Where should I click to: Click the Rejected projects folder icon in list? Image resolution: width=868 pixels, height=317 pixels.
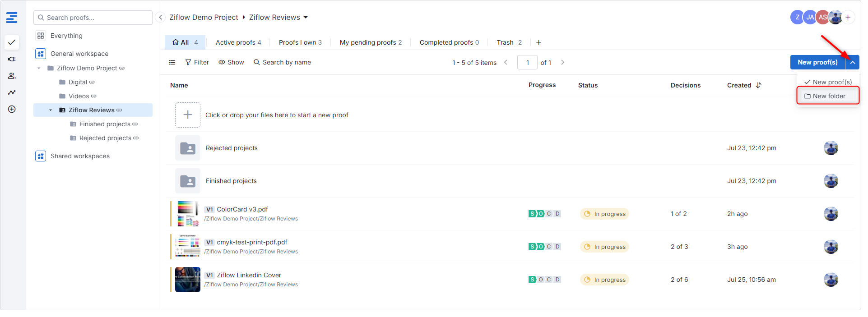click(x=188, y=148)
